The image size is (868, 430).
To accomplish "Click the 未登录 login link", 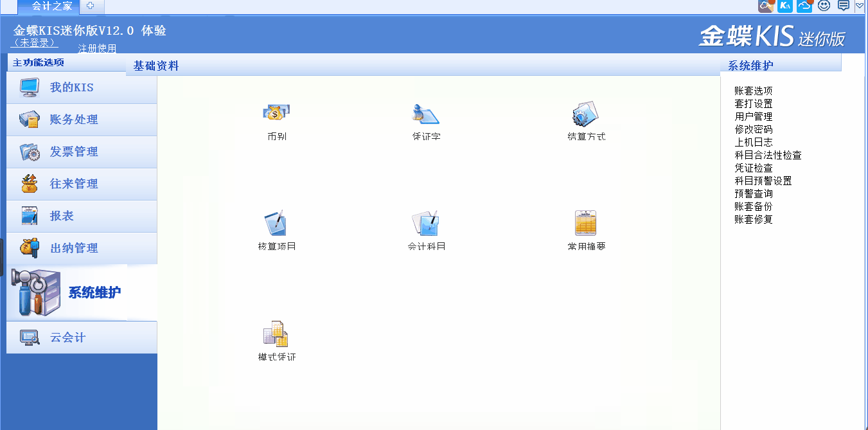I will 34,42.
